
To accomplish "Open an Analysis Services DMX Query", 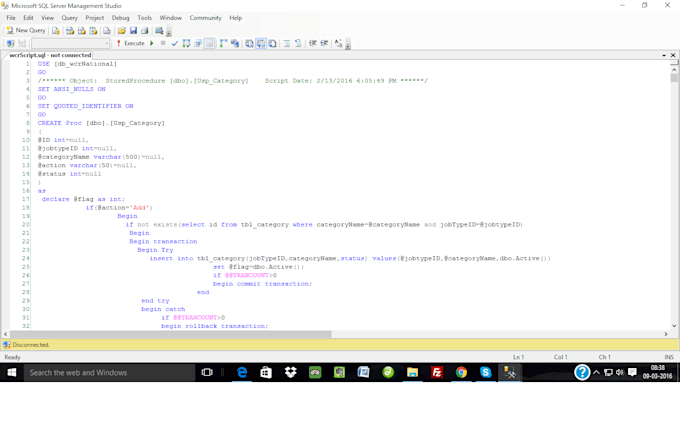I will [82, 30].
